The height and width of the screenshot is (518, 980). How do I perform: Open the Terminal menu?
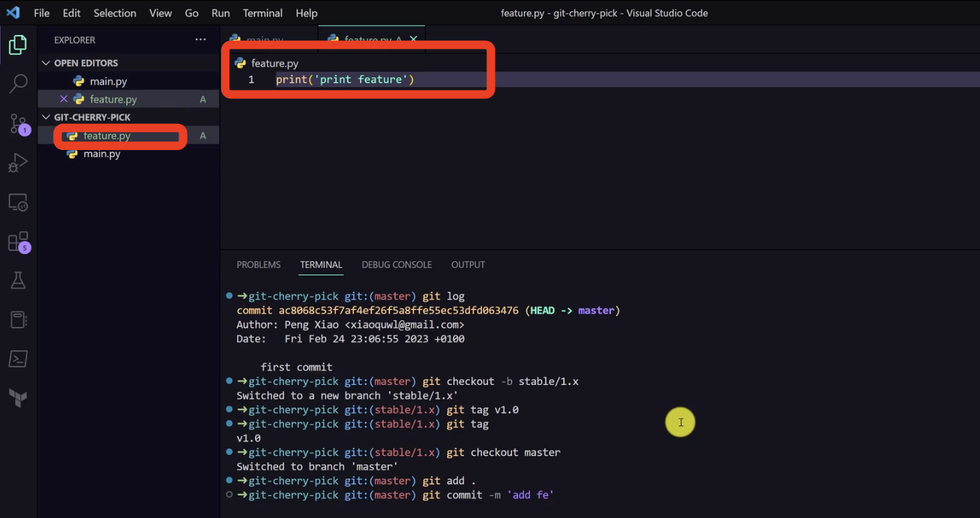[x=263, y=13]
